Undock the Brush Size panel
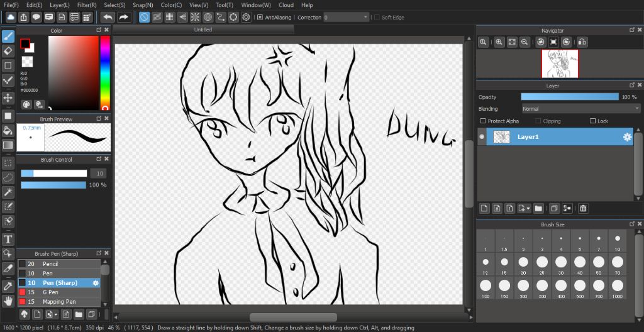644x332 pixels. 632,224
